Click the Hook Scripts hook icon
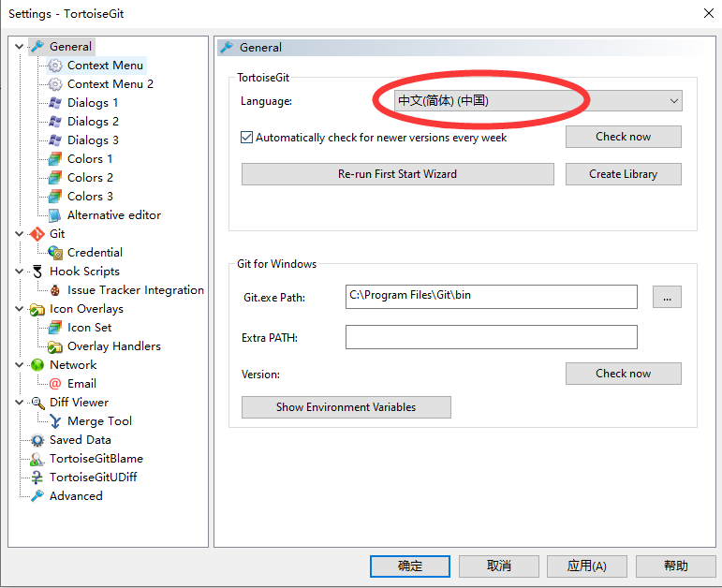Screen dimensions: 722x588 pyautogui.click(x=37, y=272)
